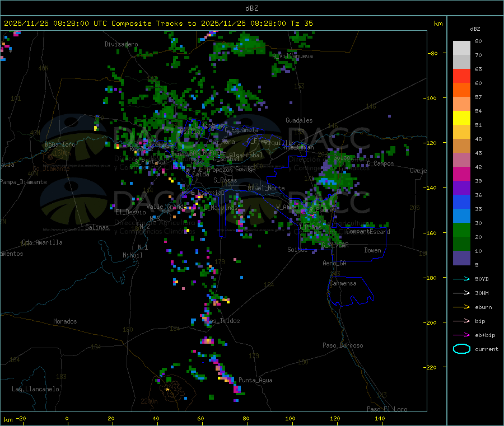Click the dBZ title at top
504x426 pixels.
(x=251, y=8)
